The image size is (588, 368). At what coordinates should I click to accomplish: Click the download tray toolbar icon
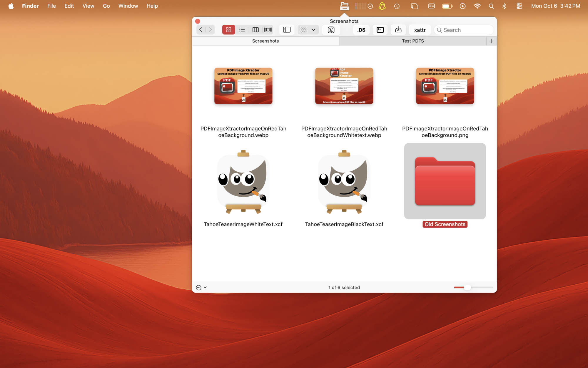click(x=398, y=30)
